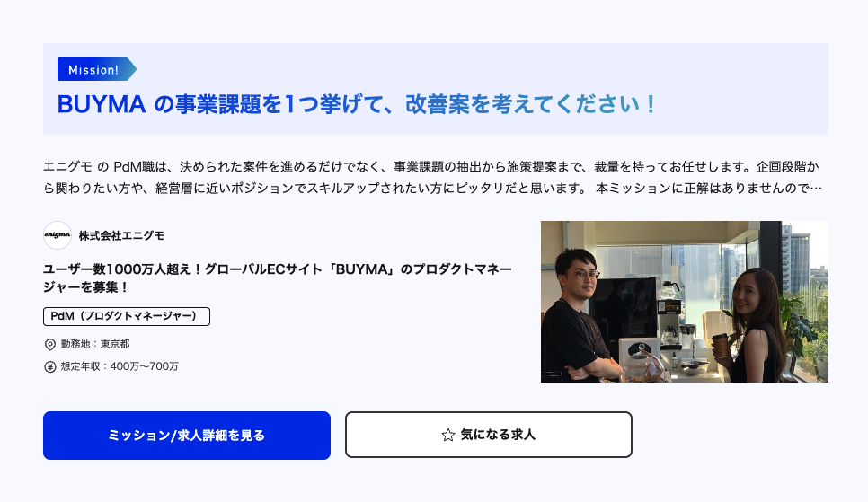Open ミッション/求人詳細を見る button
The height and width of the screenshot is (502, 868).
pyautogui.click(x=187, y=435)
